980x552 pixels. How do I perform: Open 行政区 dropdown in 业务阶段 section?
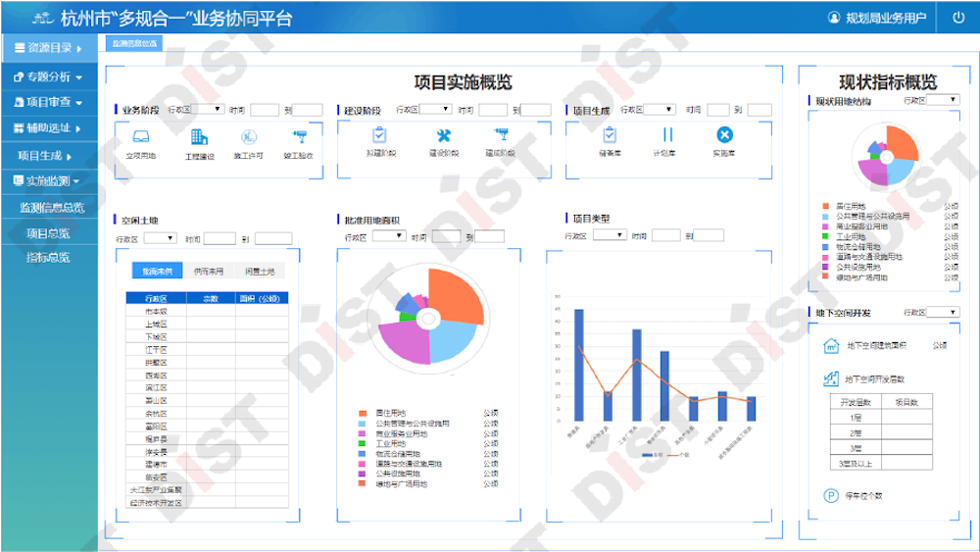point(195,110)
